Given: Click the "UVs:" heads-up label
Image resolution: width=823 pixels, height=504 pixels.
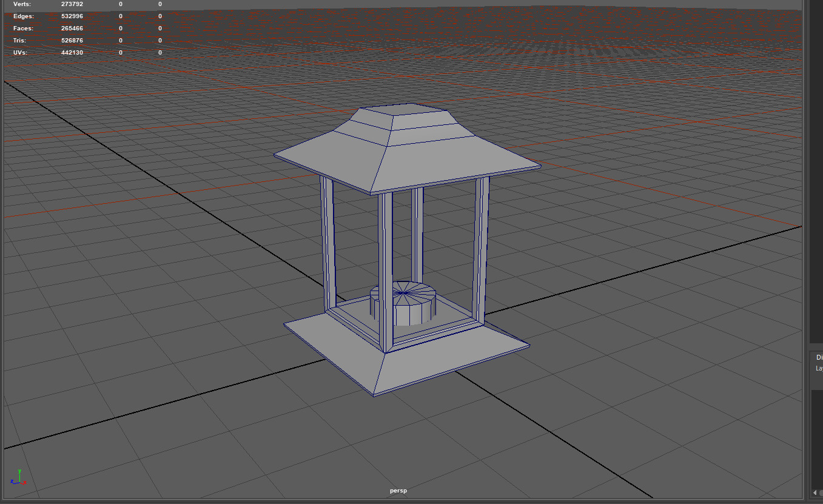Looking at the screenshot, I should (20, 53).
